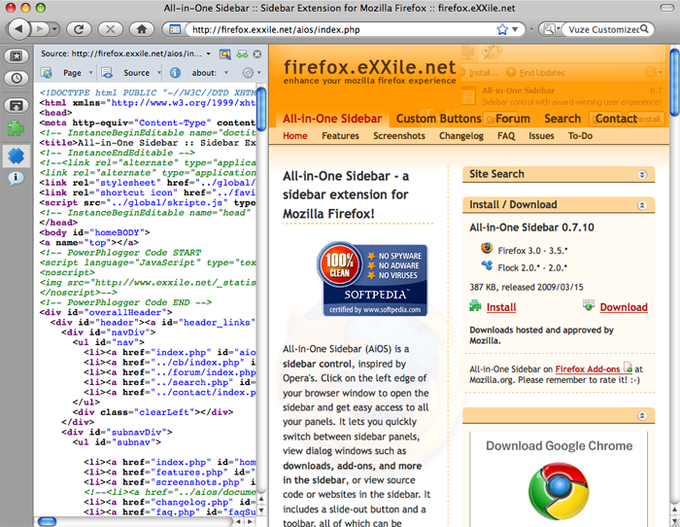
Task: Click the view source icon in the MultiPanel toolbar
Action: click(x=107, y=72)
